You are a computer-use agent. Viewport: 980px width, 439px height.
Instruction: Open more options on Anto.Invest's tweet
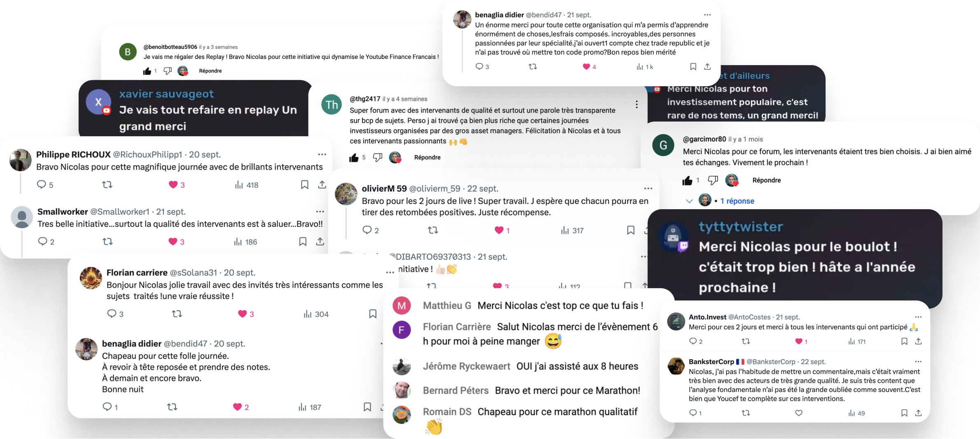click(918, 317)
